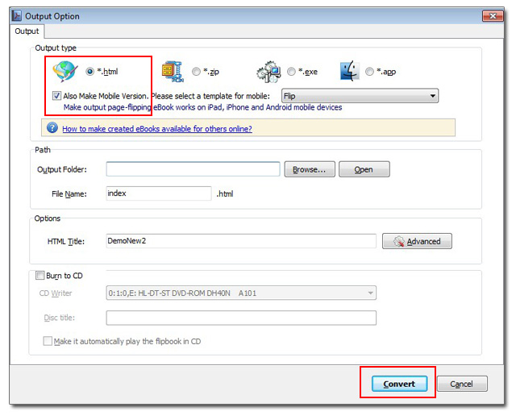Expand the CD Writer drive dropdown
This screenshot has height=420, width=516.
[x=241, y=293]
